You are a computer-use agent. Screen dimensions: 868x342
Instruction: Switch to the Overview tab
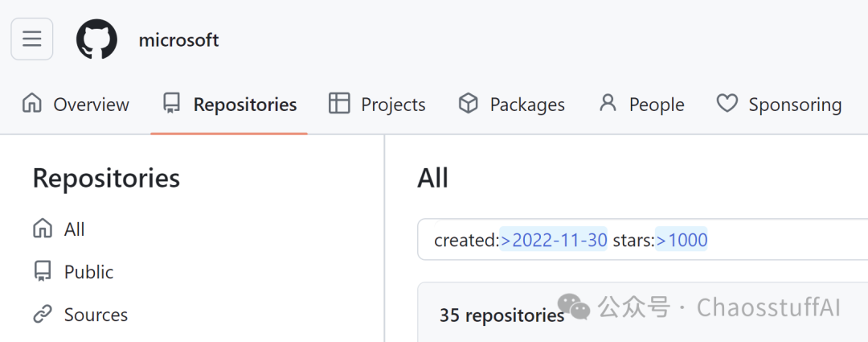coord(76,104)
